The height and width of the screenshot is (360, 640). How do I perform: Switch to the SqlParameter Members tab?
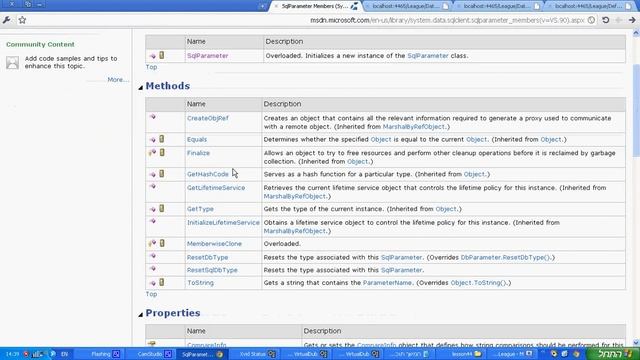315,6
